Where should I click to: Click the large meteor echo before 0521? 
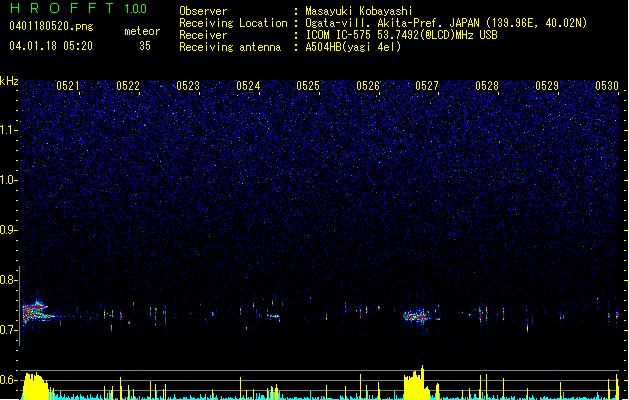37,312
